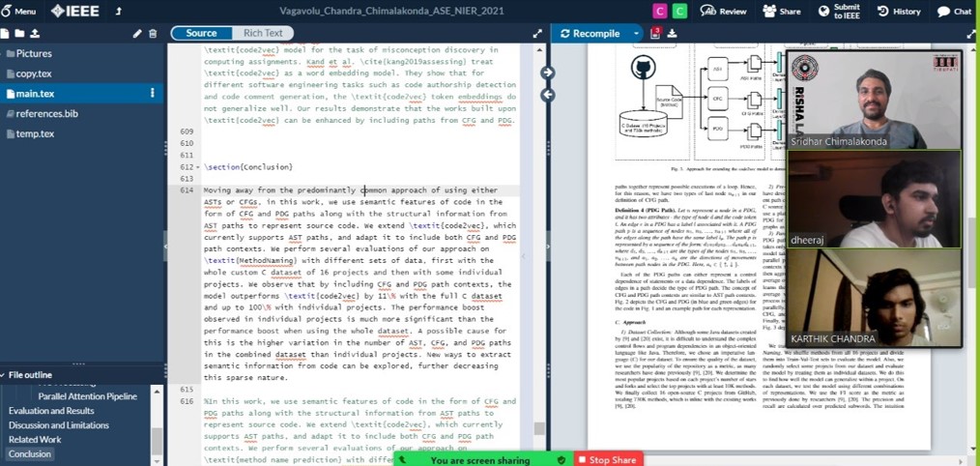
Task: Download the compiled PDF
Action: (x=672, y=34)
